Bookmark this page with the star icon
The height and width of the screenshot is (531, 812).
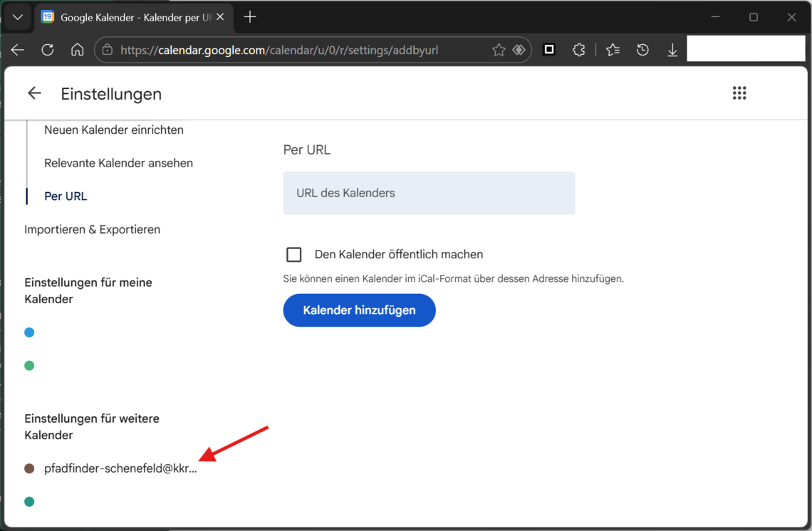(499, 50)
